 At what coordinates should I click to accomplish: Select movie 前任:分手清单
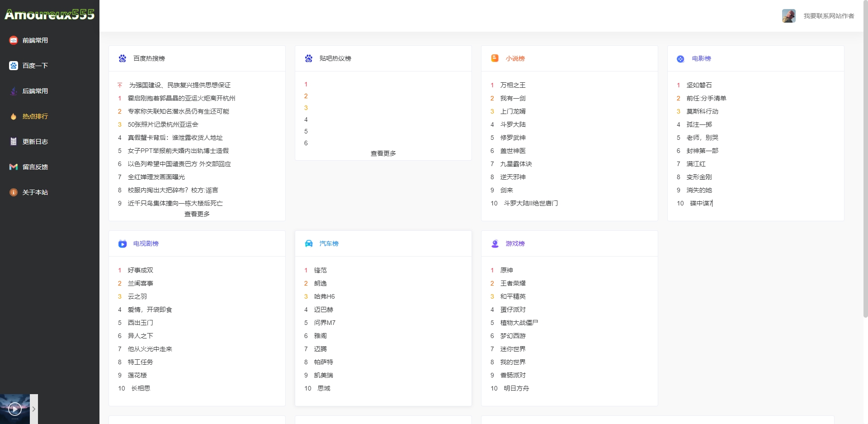[707, 98]
